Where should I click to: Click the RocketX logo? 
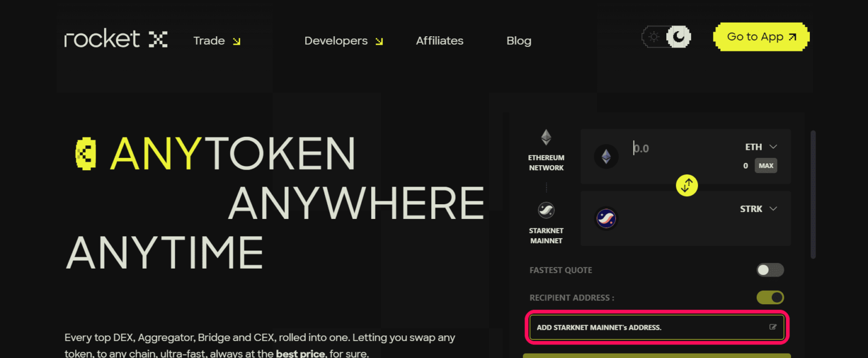pyautogui.click(x=115, y=38)
